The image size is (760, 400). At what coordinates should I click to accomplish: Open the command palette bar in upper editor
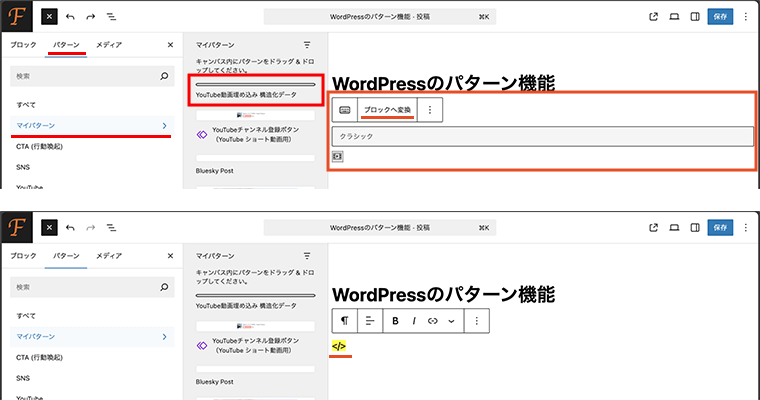pos(380,16)
